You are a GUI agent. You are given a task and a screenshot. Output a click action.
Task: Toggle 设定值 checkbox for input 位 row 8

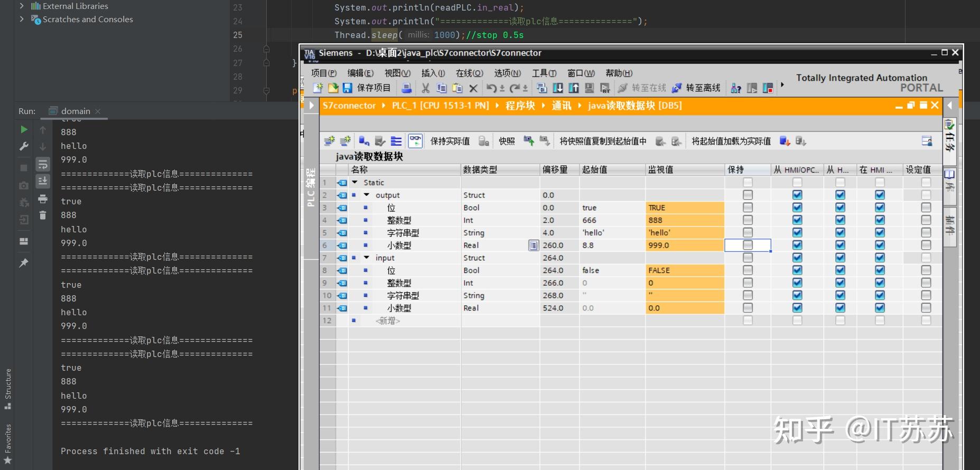[x=926, y=270]
